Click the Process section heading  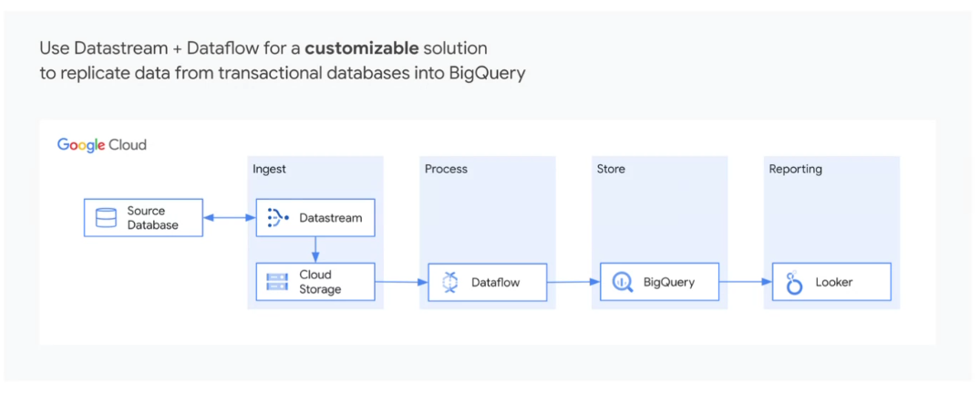pyautogui.click(x=447, y=169)
